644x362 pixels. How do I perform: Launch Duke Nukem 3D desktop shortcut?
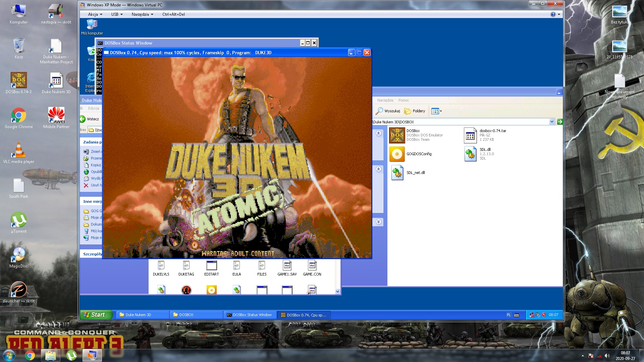click(x=56, y=83)
